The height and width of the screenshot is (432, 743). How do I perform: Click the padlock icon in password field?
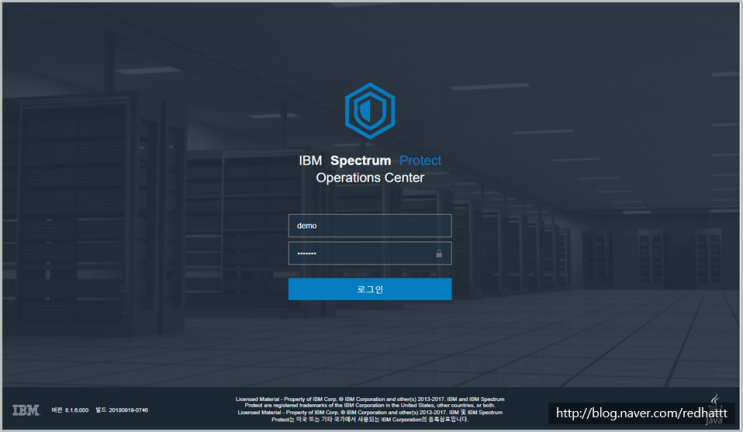pos(439,253)
